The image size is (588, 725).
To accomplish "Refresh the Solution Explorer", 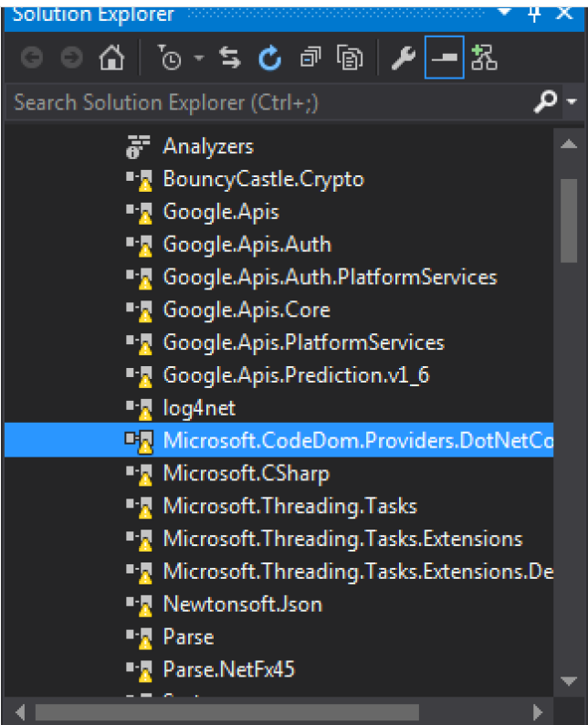I will click(270, 58).
